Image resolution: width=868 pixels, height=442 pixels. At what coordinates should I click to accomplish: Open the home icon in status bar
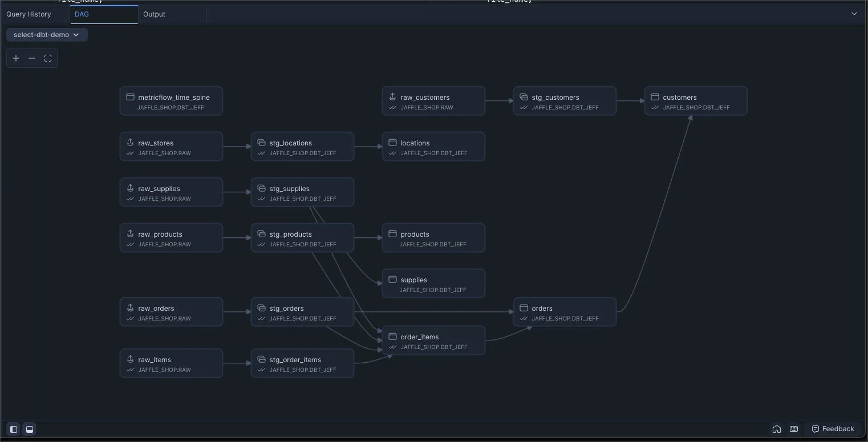click(777, 429)
